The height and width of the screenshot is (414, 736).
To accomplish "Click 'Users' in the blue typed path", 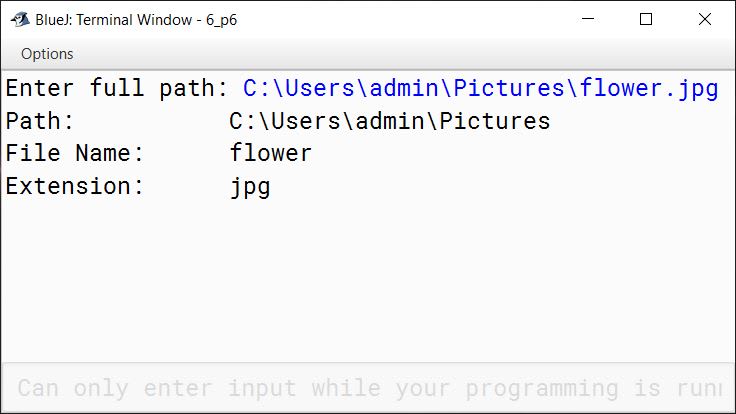I will pos(320,88).
